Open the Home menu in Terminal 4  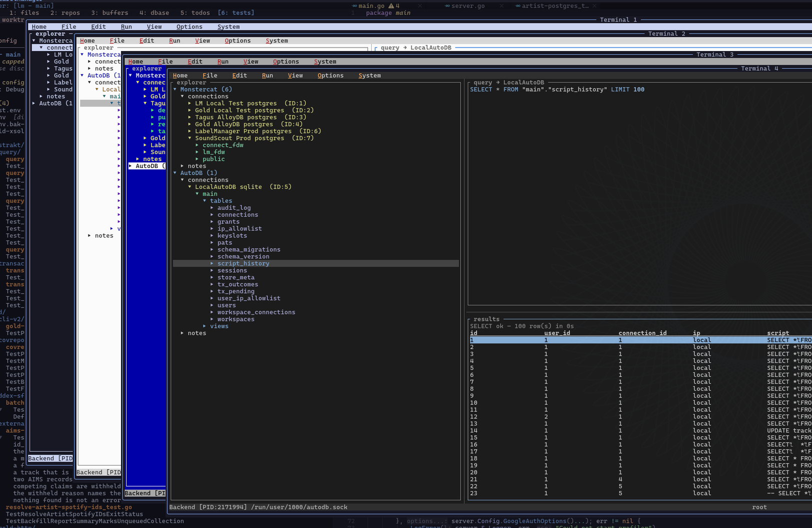[180, 75]
